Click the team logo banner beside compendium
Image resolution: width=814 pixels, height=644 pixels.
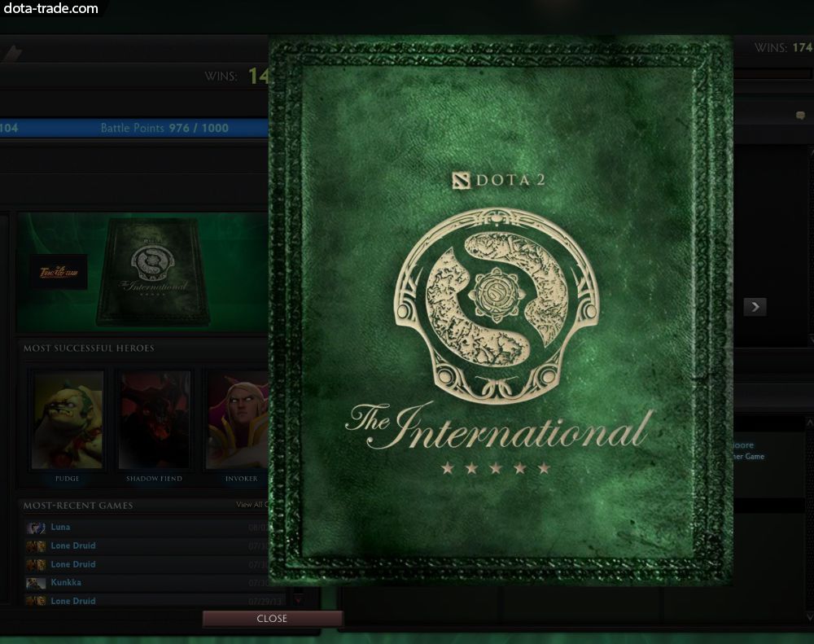coord(59,272)
